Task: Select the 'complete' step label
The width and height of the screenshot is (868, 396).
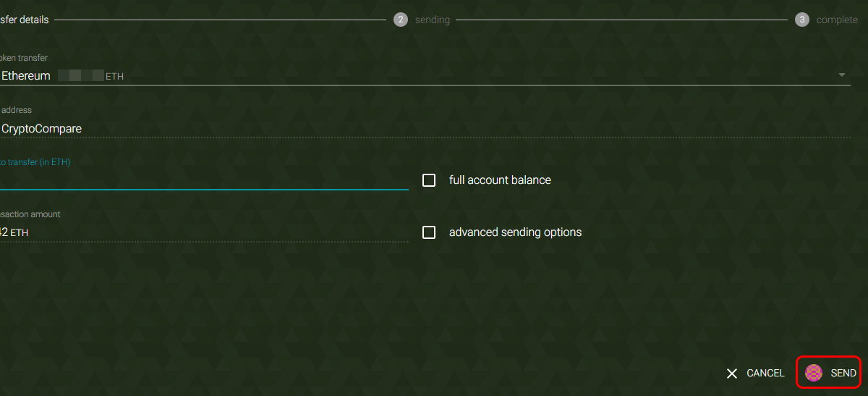Action: point(837,20)
